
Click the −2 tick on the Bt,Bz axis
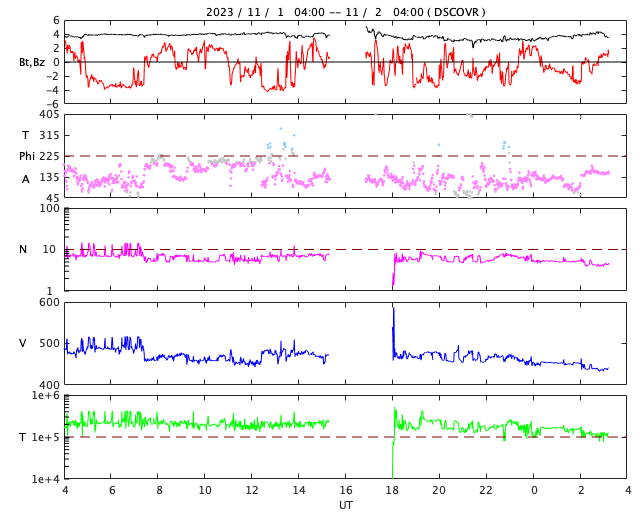(x=53, y=76)
